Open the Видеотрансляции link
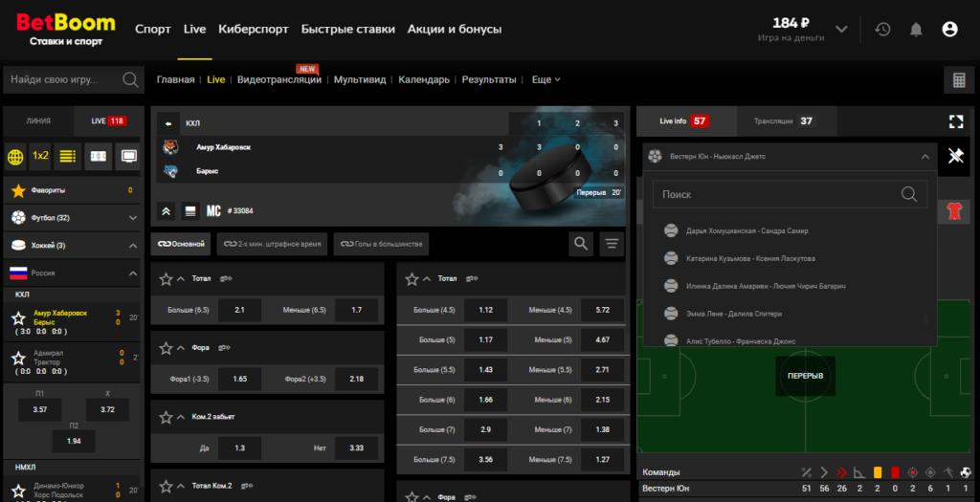Viewport: 980px width, 502px height. [279, 80]
